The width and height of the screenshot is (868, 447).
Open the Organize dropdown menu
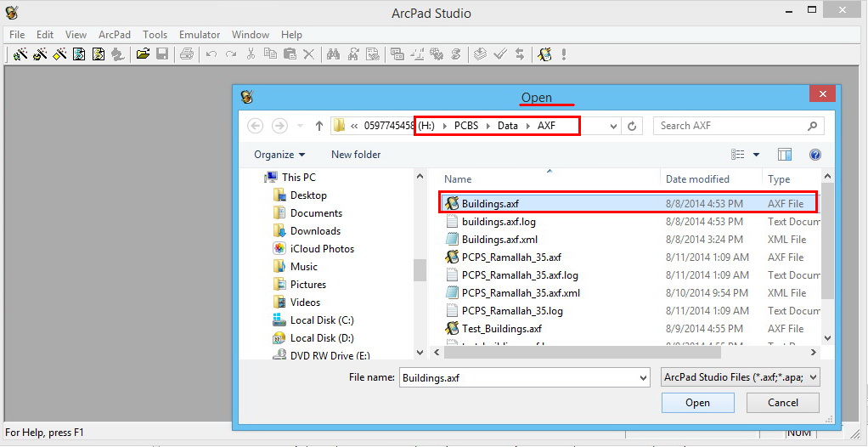(x=279, y=155)
